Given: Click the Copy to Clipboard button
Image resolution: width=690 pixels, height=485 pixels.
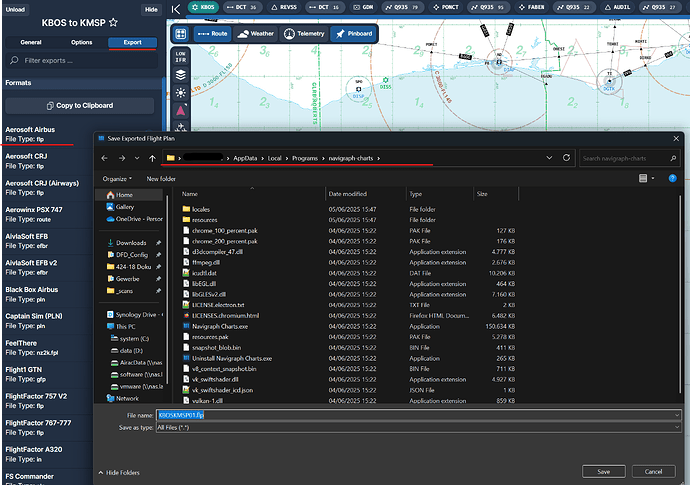Looking at the screenshot, I should [81, 105].
